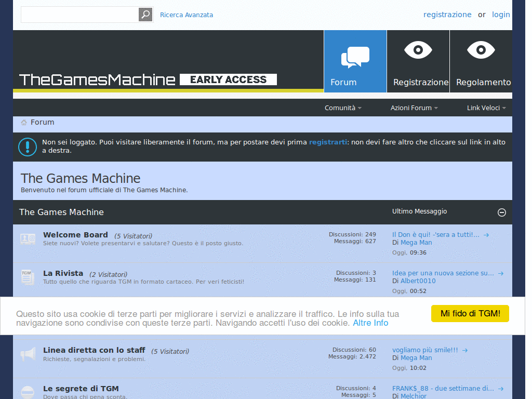Image resolution: width=532 pixels, height=399 pixels.
Task: Click the megaphone icon for Linea diretta
Action: click(28, 354)
